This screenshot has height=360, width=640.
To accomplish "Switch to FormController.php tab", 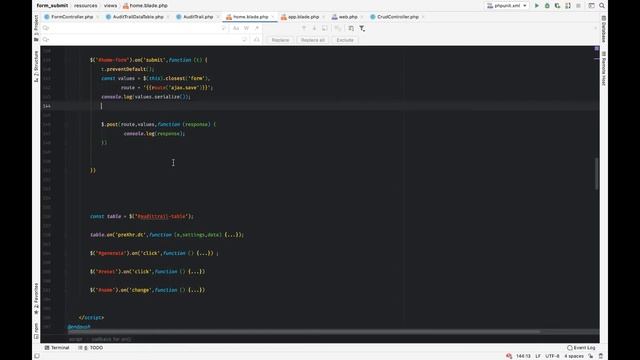I will (72, 17).
